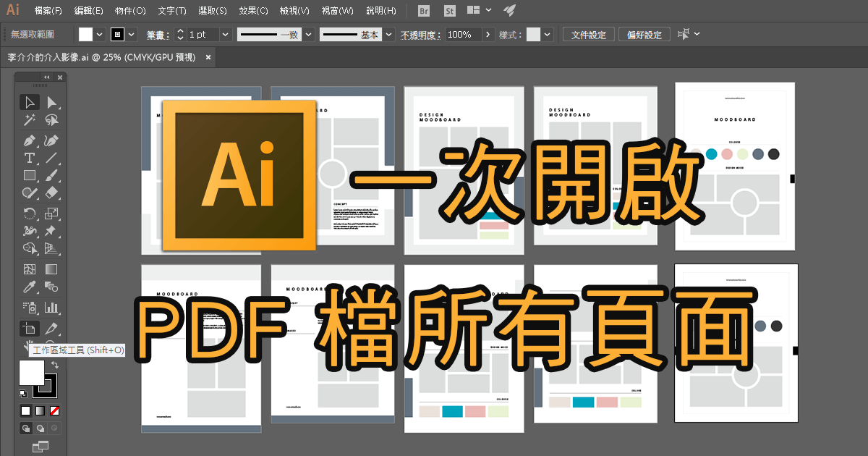Screen dimensions: 868x456
Task: Open the 1 pt stroke weight dropdown
Action: 224,34
